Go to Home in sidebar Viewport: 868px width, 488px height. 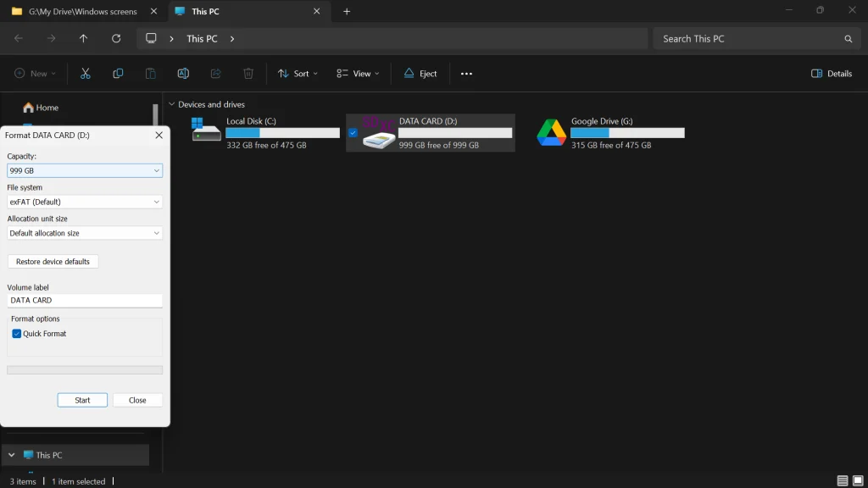(x=41, y=108)
